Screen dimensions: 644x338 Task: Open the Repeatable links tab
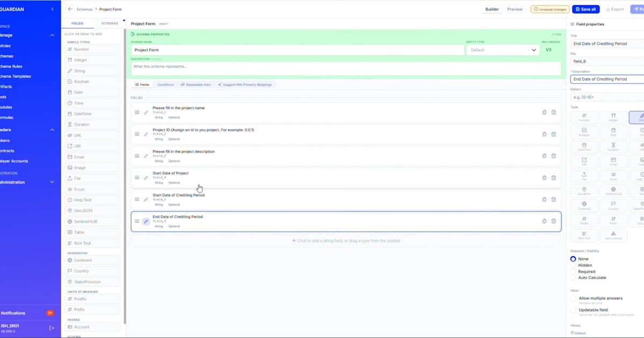[196, 85]
